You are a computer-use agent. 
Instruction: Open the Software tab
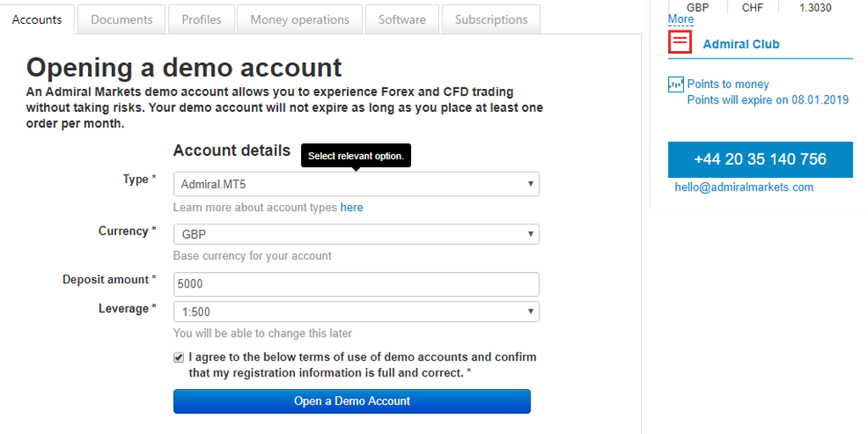[402, 19]
